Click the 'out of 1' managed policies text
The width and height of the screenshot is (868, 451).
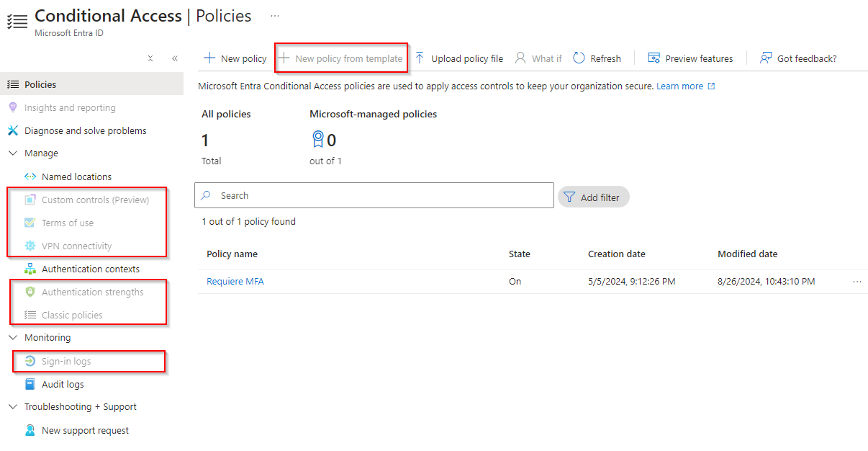pyautogui.click(x=325, y=161)
